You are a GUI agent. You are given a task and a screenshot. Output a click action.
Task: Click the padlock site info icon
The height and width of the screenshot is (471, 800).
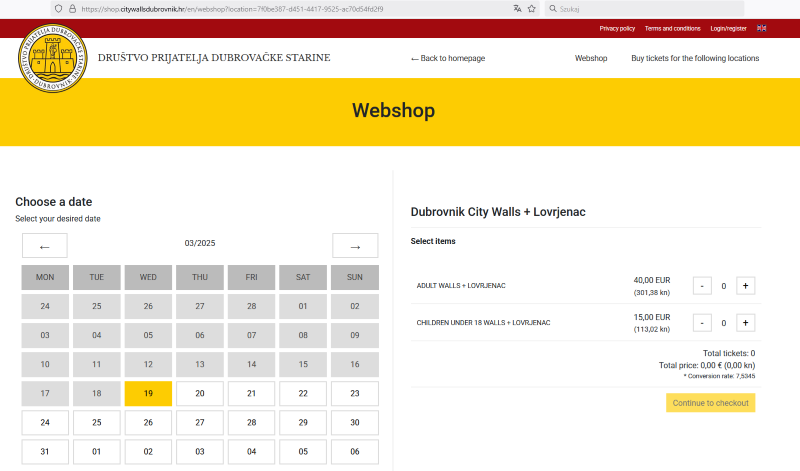point(72,8)
